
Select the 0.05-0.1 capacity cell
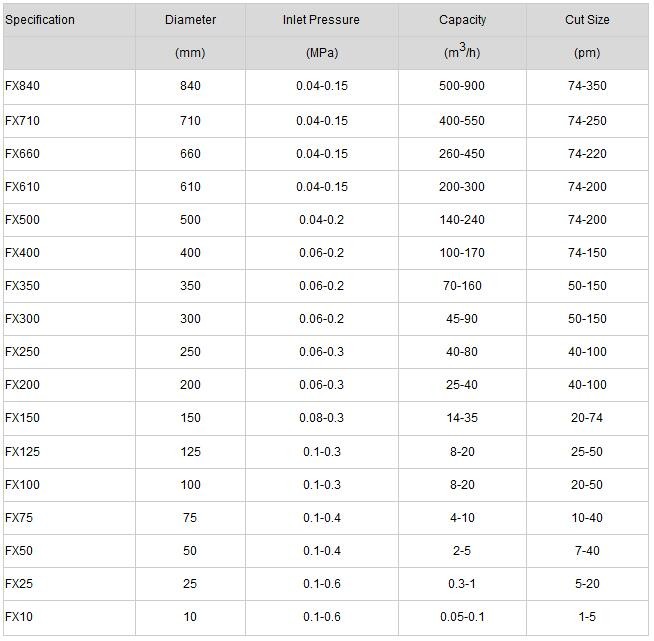pos(462,617)
